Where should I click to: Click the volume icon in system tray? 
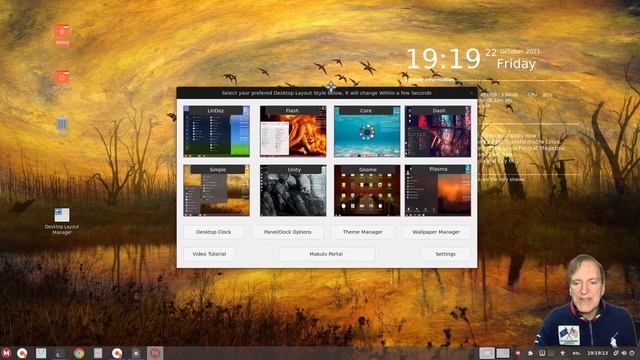pos(624,353)
